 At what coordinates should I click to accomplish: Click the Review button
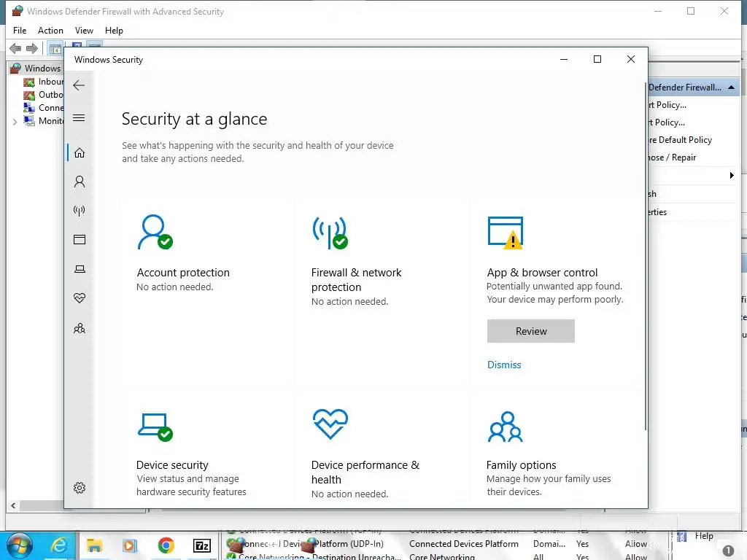coord(531,331)
